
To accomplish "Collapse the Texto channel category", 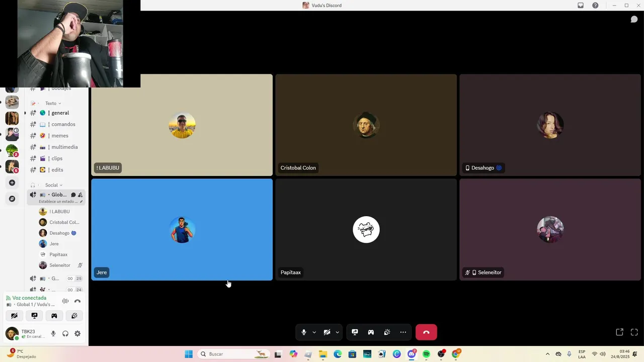I will pos(53,104).
